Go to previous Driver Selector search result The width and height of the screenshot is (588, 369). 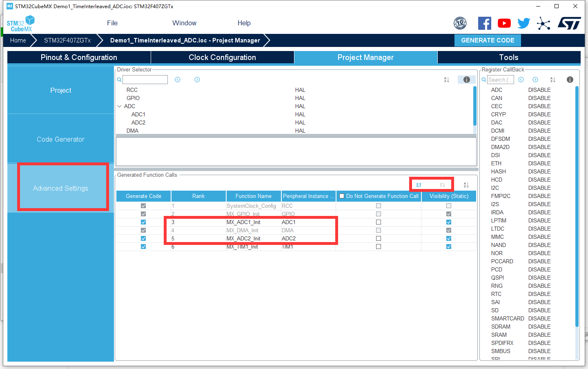pos(178,80)
